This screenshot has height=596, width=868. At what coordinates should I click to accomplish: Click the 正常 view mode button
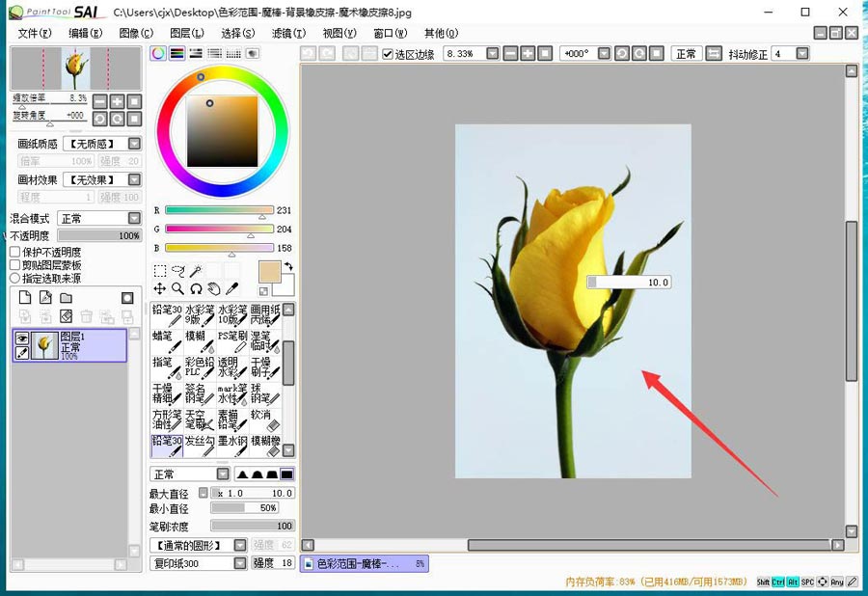click(687, 54)
